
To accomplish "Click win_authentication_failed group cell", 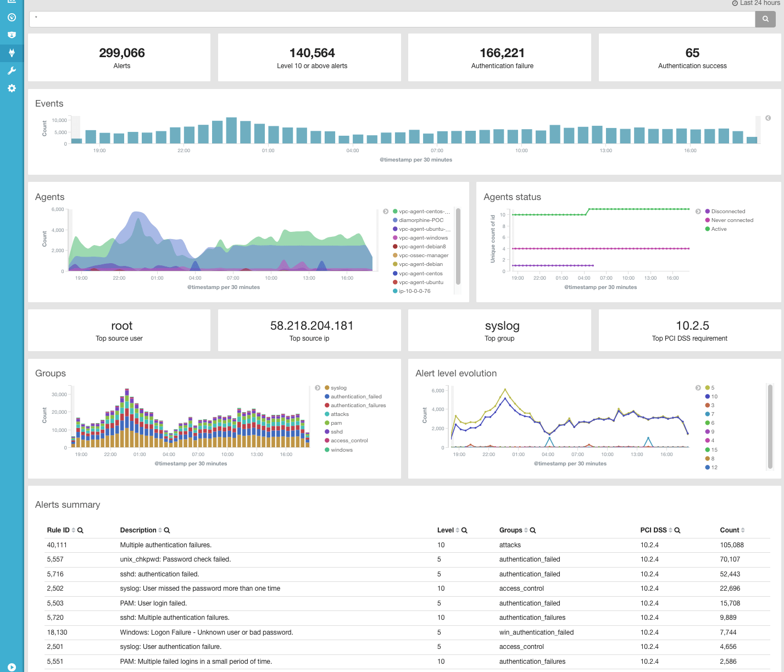I will [x=536, y=632].
